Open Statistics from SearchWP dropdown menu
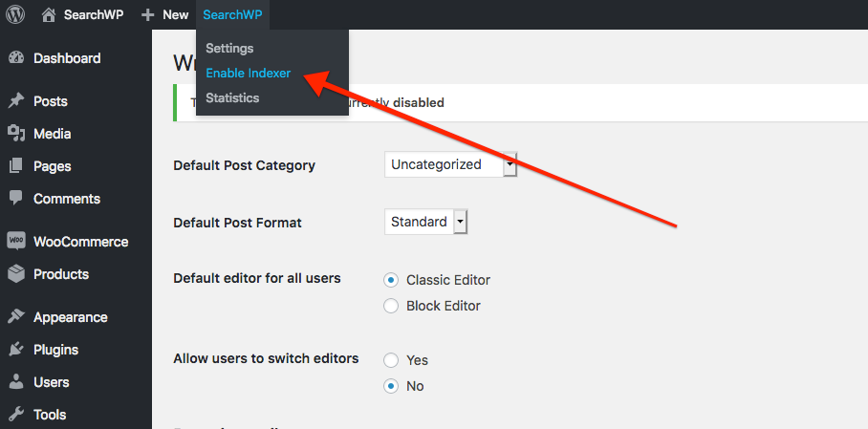 coord(232,98)
